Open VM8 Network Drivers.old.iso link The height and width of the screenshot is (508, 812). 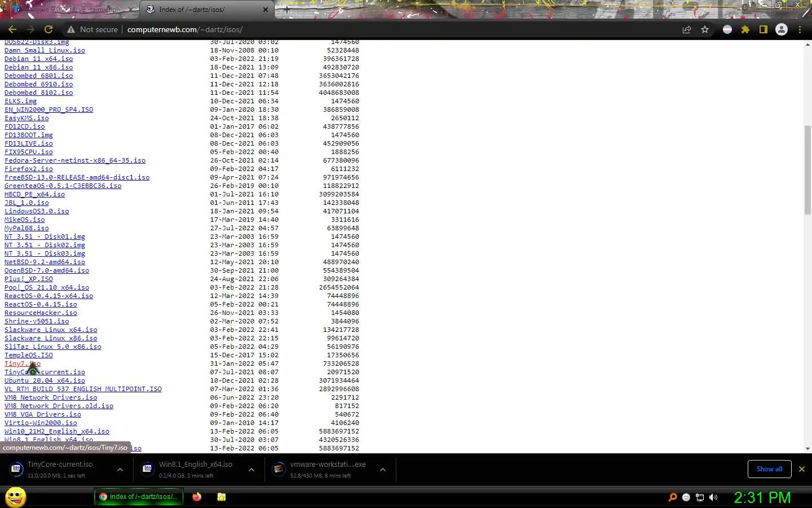59,406
